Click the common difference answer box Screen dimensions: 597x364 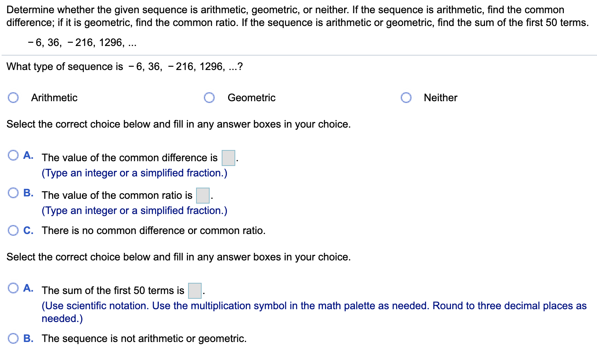(x=228, y=158)
